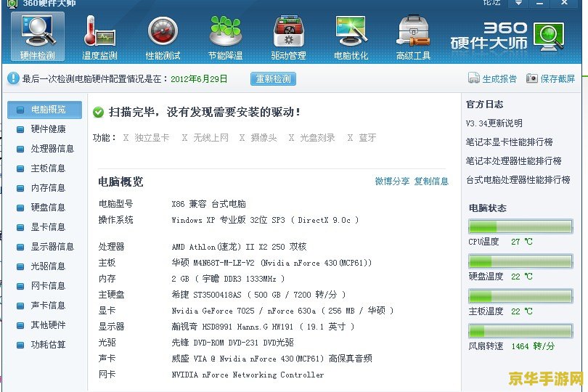Click the 微博分享 link
The height and width of the screenshot is (392, 588).
[392, 181]
